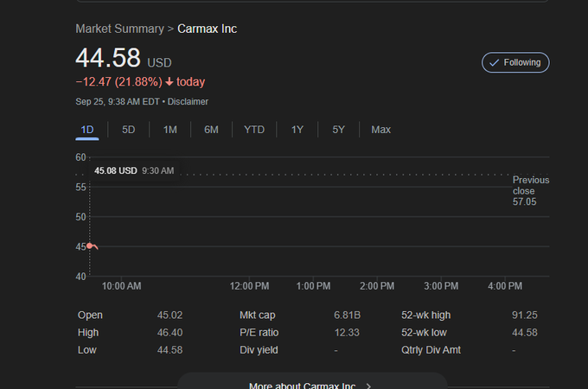Select the YTD chart range
The image size is (588, 389).
(x=254, y=130)
